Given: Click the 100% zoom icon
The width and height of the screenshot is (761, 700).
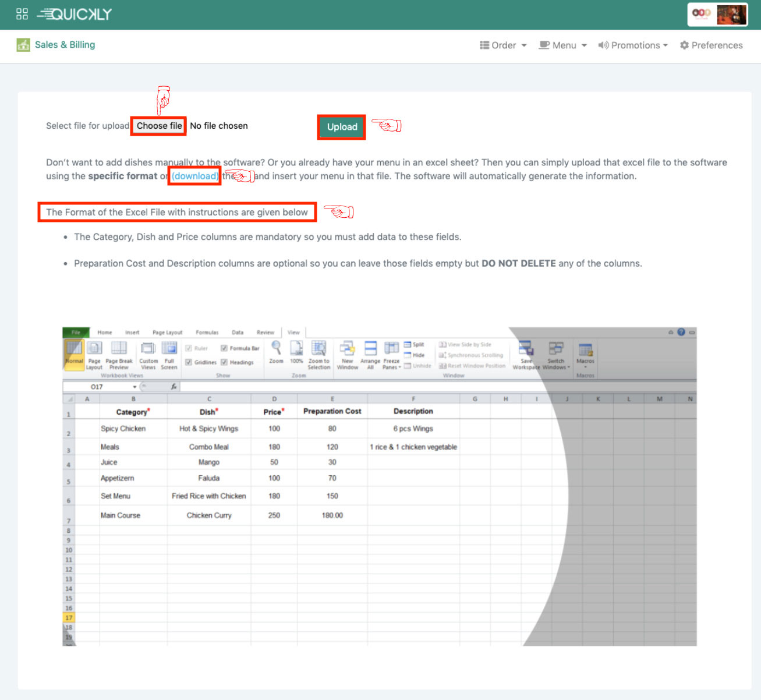Looking at the screenshot, I should click(x=296, y=349).
